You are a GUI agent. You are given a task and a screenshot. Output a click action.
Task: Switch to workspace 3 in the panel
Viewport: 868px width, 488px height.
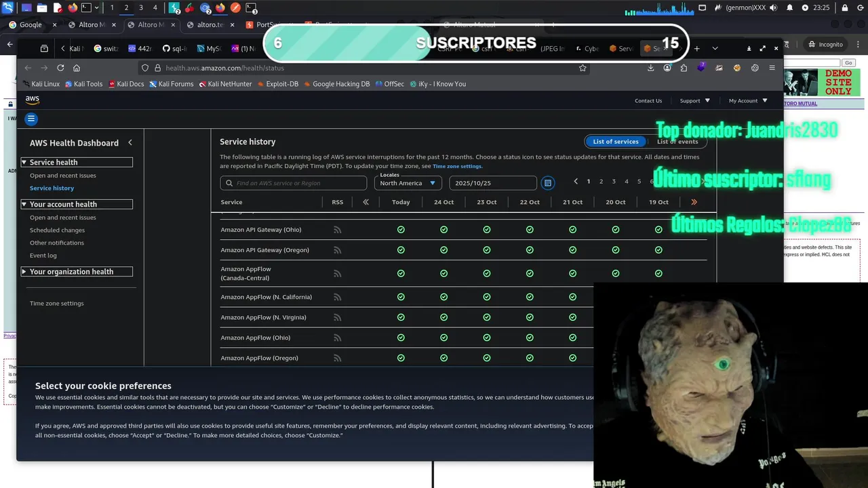pos(140,8)
